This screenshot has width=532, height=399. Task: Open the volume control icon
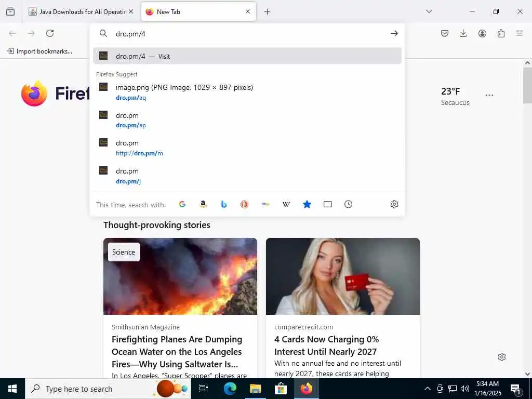coord(465,389)
